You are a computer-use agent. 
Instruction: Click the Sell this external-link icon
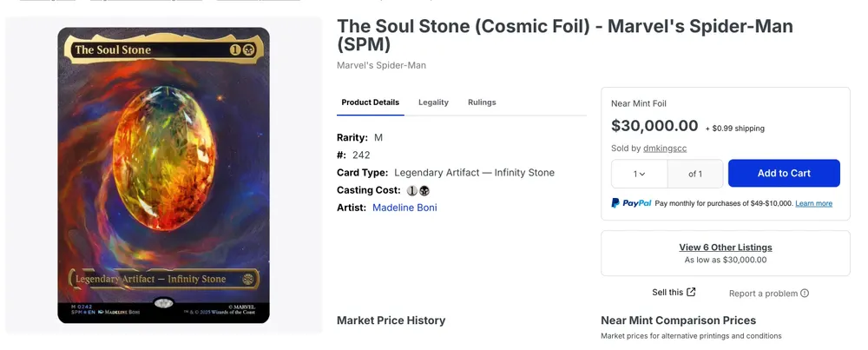tap(691, 292)
